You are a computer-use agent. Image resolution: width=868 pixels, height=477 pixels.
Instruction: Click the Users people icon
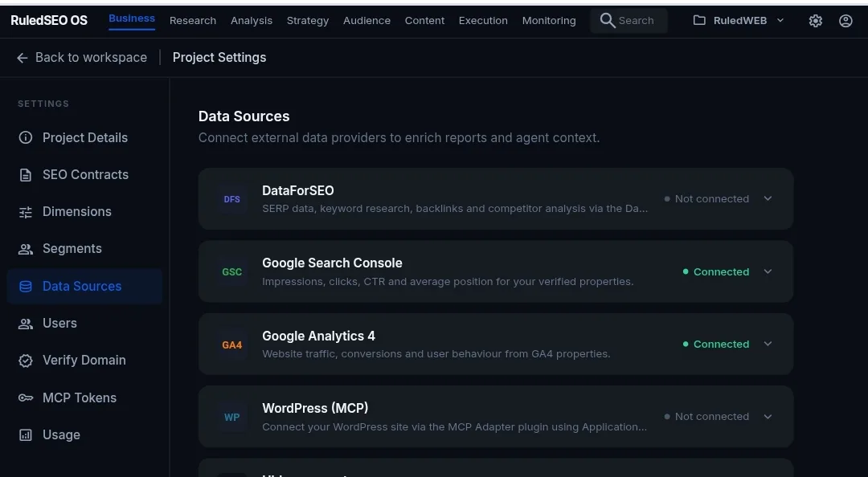(26, 324)
